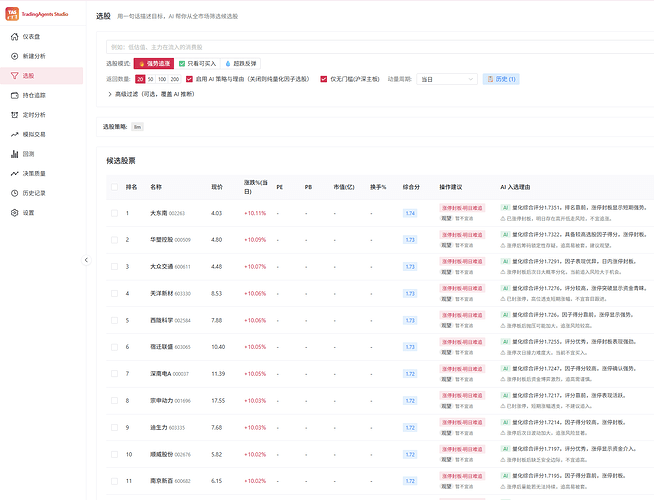Click the warning triangle in 大东南 row

[503, 219]
